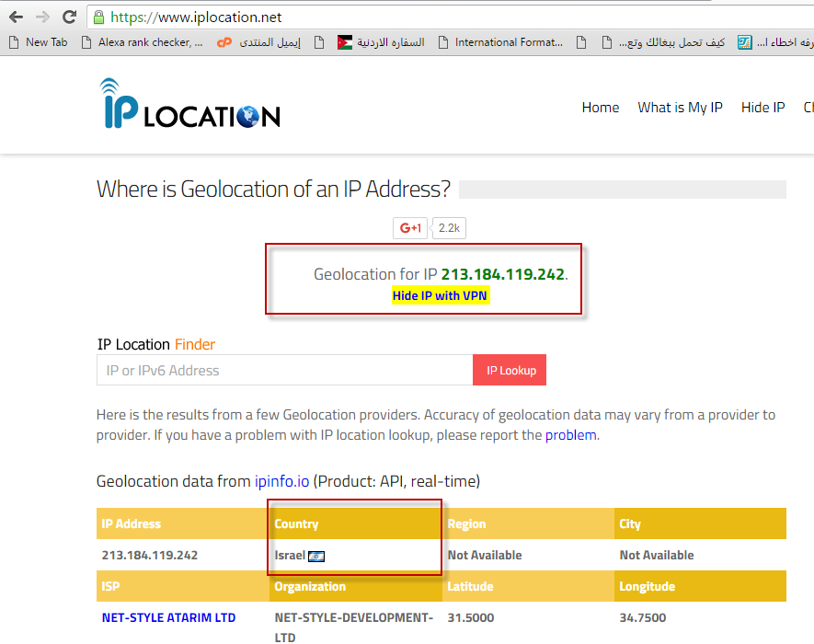Click the G+1 share button
This screenshot has width=814, height=644.
pos(410,228)
